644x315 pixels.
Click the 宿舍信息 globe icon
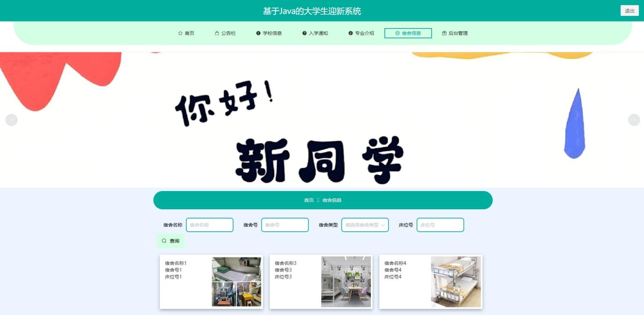(396, 33)
